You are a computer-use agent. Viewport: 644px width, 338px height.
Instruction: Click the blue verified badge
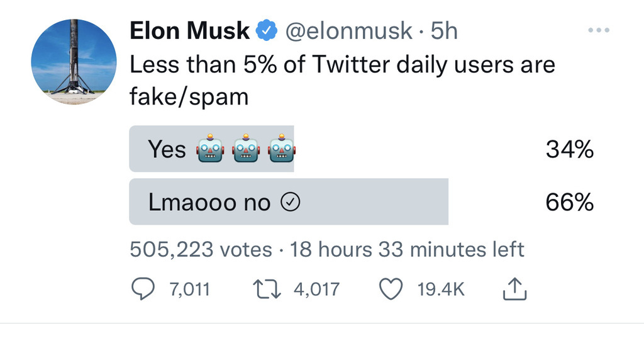tap(267, 30)
